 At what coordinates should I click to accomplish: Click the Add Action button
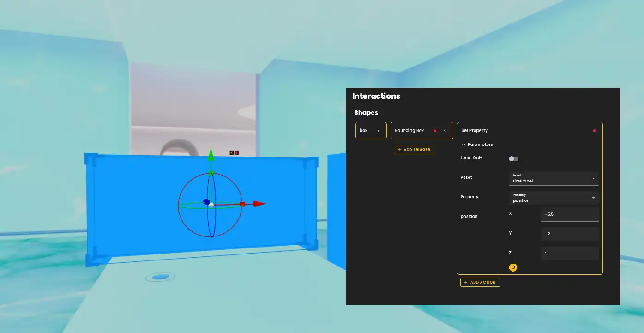480,282
